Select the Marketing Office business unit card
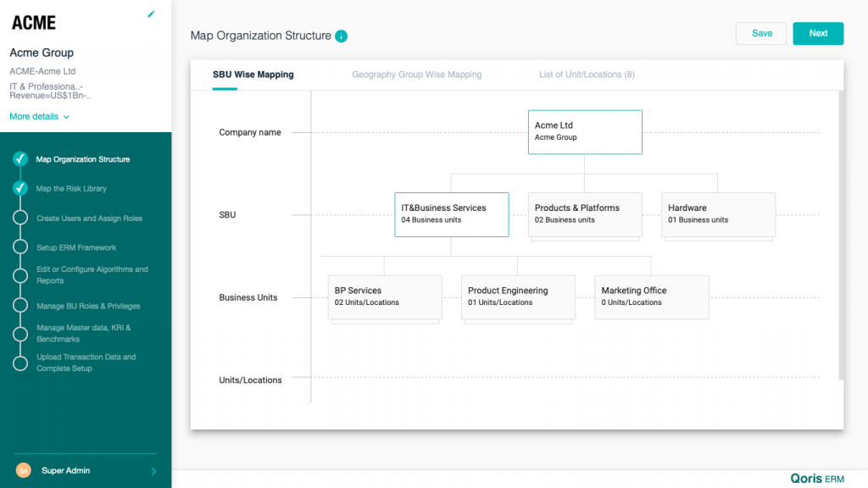This screenshot has width=868, height=488. click(x=652, y=297)
